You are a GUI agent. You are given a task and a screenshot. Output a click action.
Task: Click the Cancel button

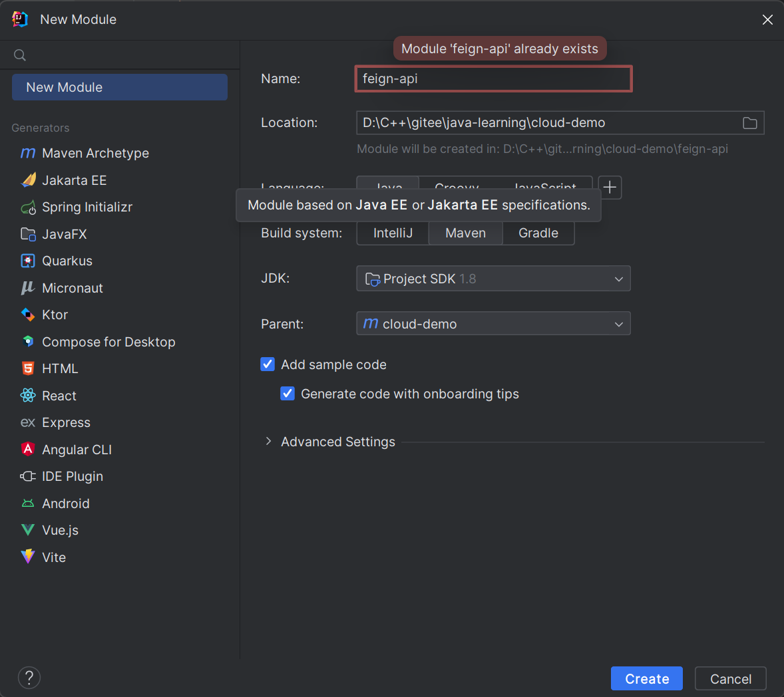(731, 678)
